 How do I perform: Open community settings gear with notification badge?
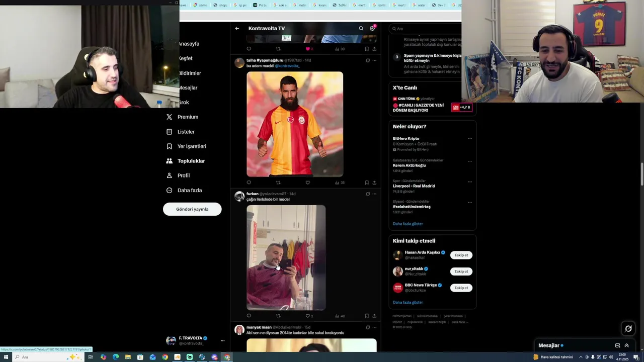tap(372, 29)
